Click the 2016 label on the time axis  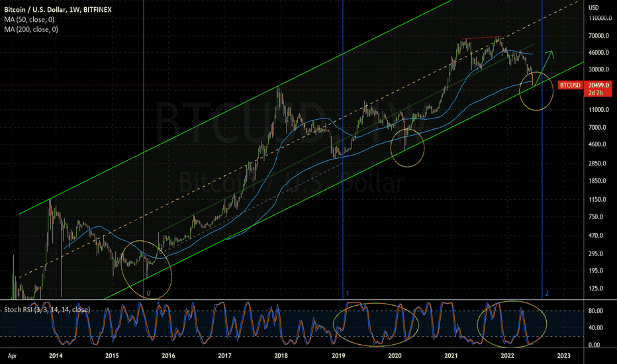(168, 356)
